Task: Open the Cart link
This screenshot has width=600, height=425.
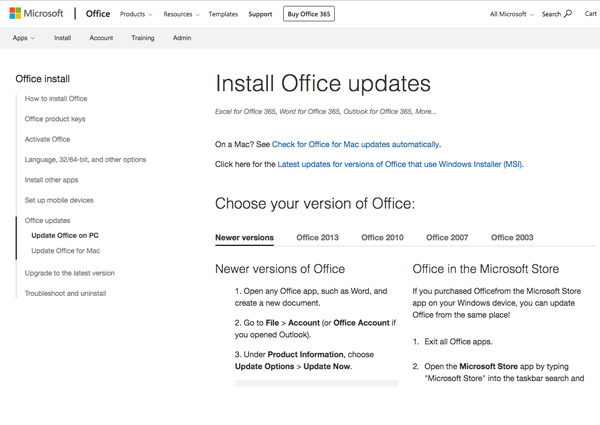Action: pyautogui.click(x=590, y=14)
